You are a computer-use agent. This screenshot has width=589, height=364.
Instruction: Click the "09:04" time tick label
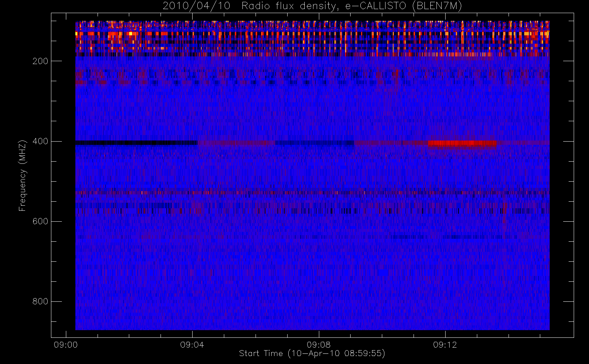(x=192, y=345)
